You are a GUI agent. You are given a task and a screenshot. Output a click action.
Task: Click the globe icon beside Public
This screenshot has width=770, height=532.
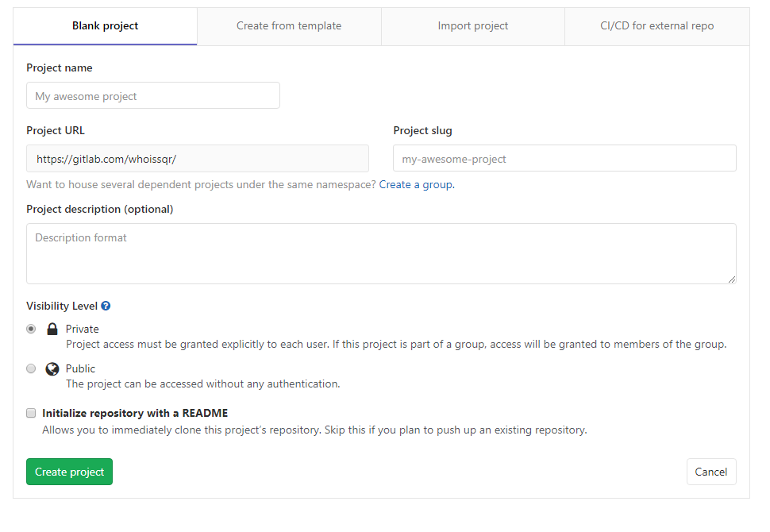pos(52,368)
